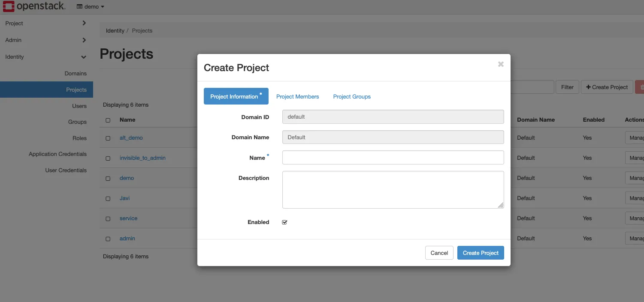
Task: Open the invisible_to_admin project link
Action: [x=142, y=158]
